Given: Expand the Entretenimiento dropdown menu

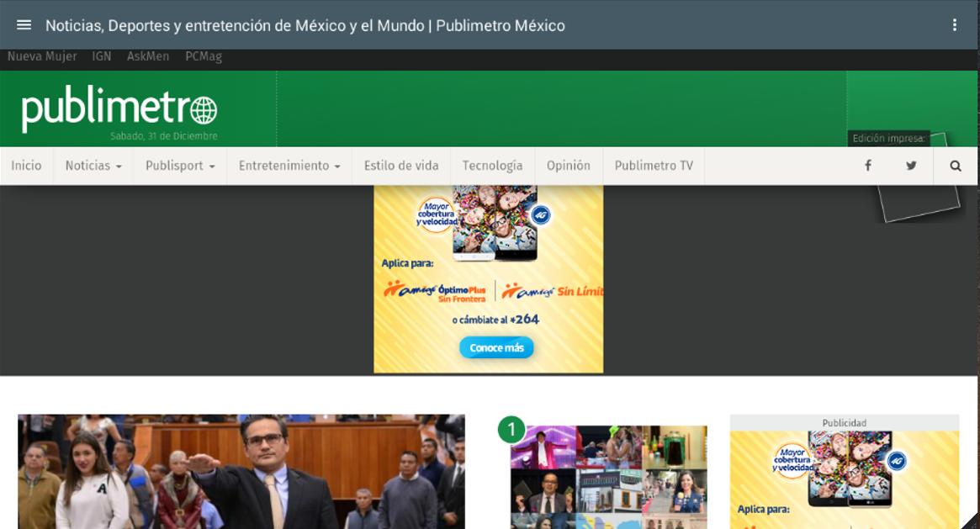Looking at the screenshot, I should [x=289, y=166].
